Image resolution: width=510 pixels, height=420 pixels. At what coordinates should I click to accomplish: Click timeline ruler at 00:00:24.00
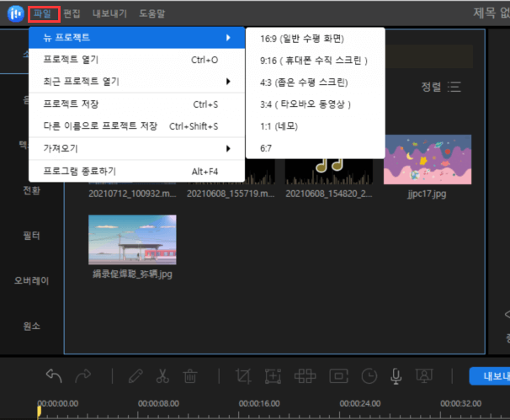pos(360,404)
